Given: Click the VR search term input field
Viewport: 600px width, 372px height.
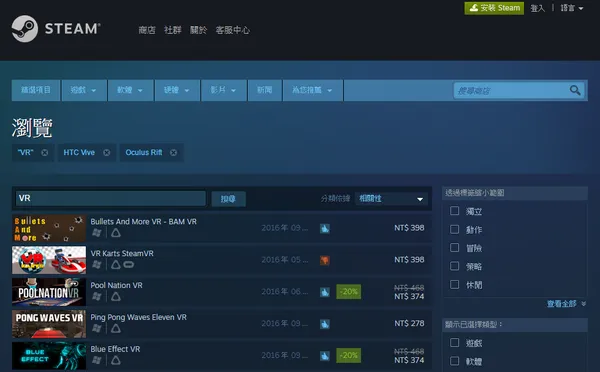Looking at the screenshot, I should [111, 199].
